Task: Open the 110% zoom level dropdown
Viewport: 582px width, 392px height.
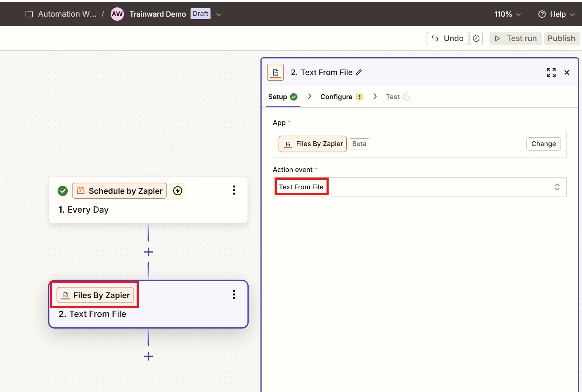Action: pyautogui.click(x=508, y=14)
